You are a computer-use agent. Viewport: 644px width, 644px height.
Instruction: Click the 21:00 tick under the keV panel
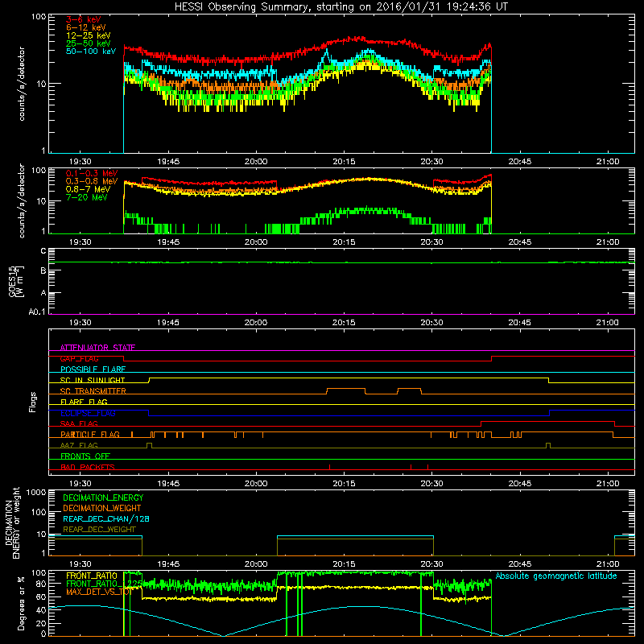coord(608,162)
